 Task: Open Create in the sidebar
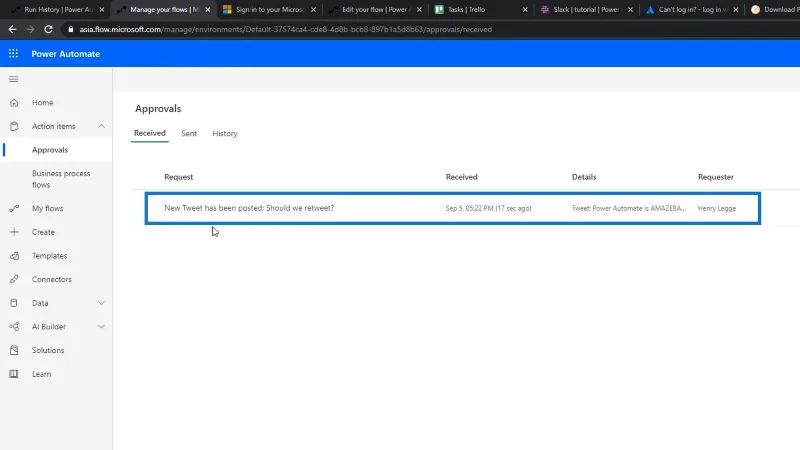coord(43,232)
